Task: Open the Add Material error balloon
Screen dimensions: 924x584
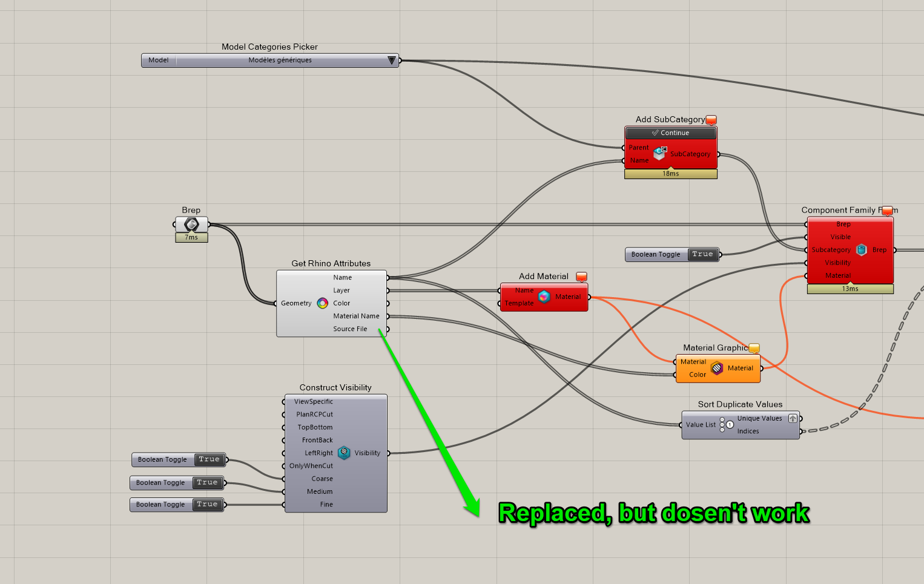Action: point(581,277)
